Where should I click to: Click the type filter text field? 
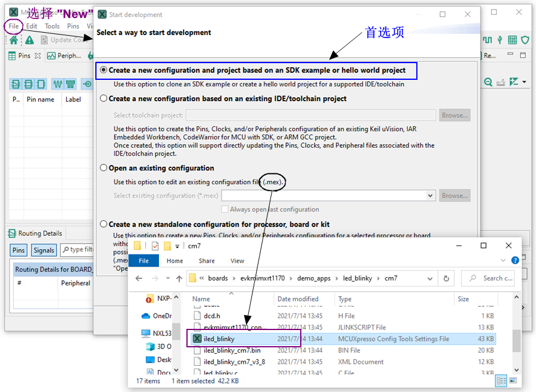point(77,250)
